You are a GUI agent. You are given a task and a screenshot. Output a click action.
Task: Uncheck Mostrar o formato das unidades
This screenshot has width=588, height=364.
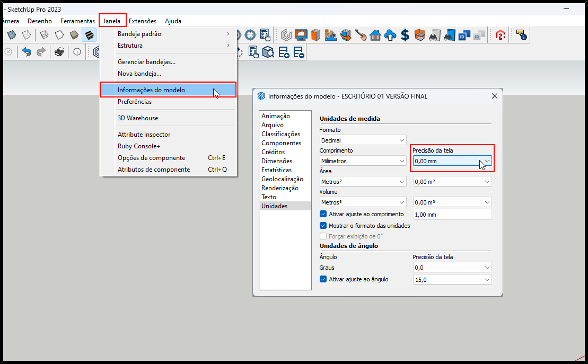(323, 226)
